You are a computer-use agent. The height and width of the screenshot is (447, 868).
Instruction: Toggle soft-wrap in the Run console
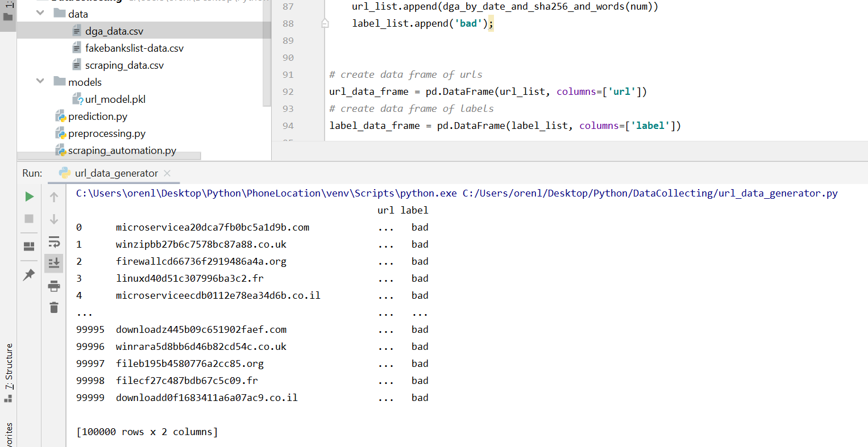54,242
